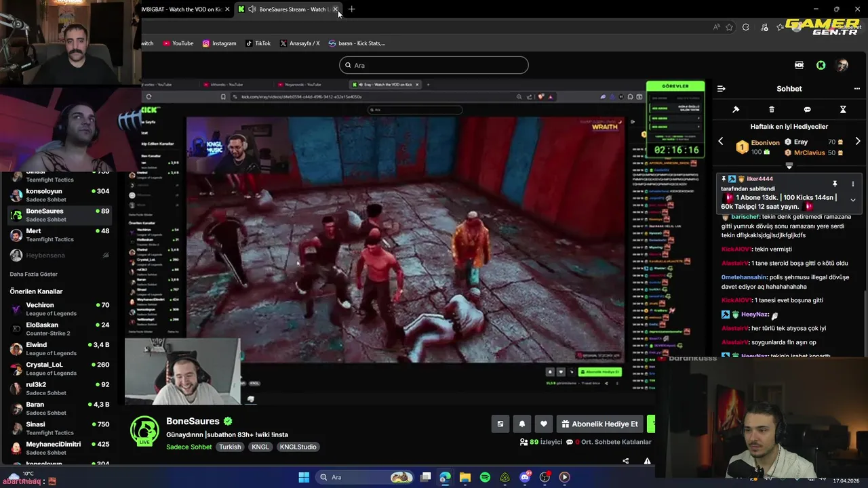Open EloBaskan recommended channel

[59, 329]
